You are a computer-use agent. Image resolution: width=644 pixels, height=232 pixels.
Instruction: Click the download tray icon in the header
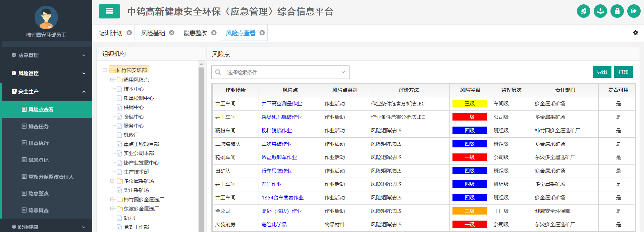[x=600, y=11]
